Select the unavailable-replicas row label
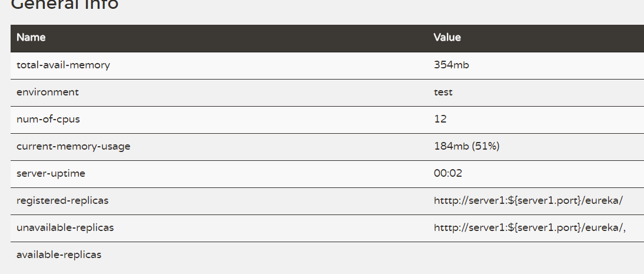This screenshot has width=644, height=274. click(x=65, y=228)
